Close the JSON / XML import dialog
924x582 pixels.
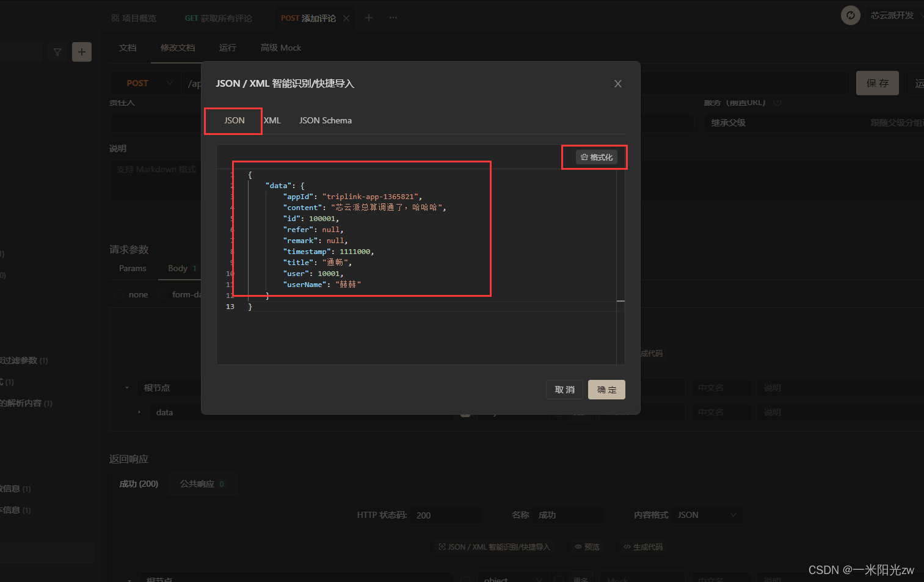click(618, 84)
